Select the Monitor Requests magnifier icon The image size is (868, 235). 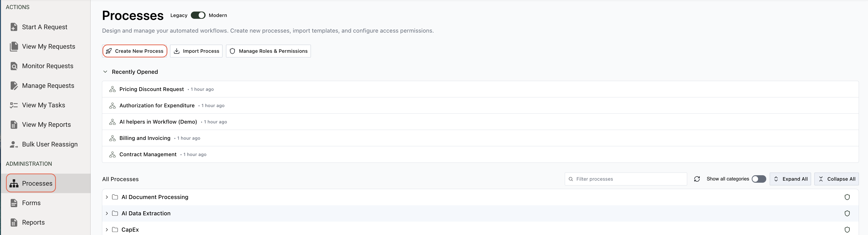point(13,66)
